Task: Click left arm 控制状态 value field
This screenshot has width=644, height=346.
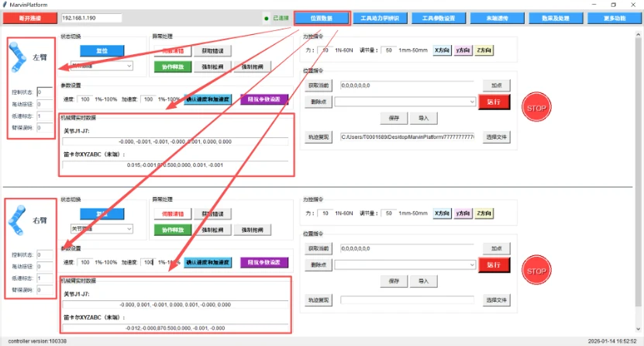Action: [x=44, y=92]
